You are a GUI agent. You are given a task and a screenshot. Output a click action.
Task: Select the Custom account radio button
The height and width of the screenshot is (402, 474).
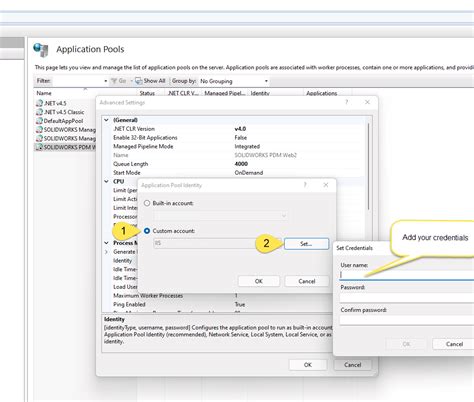pyautogui.click(x=147, y=231)
